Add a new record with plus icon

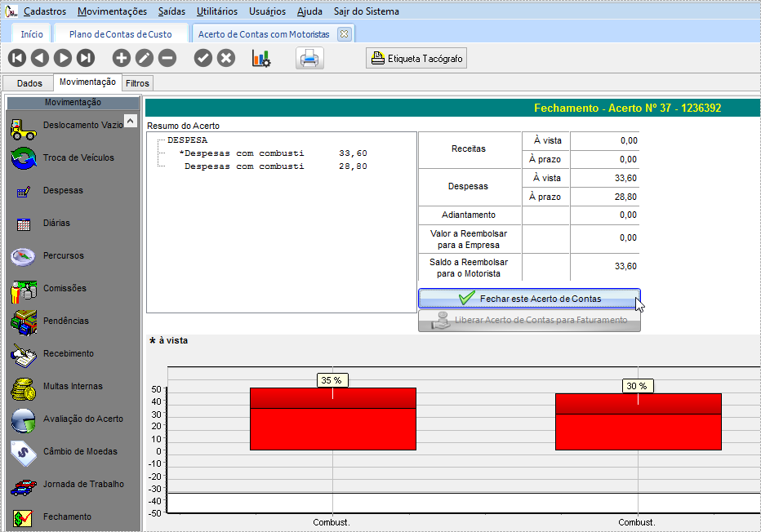[121, 58]
